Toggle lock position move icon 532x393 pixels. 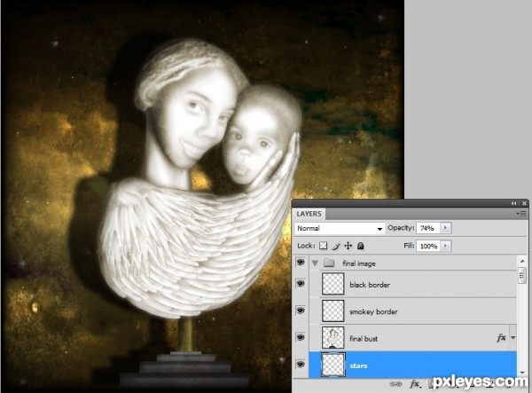(348, 246)
